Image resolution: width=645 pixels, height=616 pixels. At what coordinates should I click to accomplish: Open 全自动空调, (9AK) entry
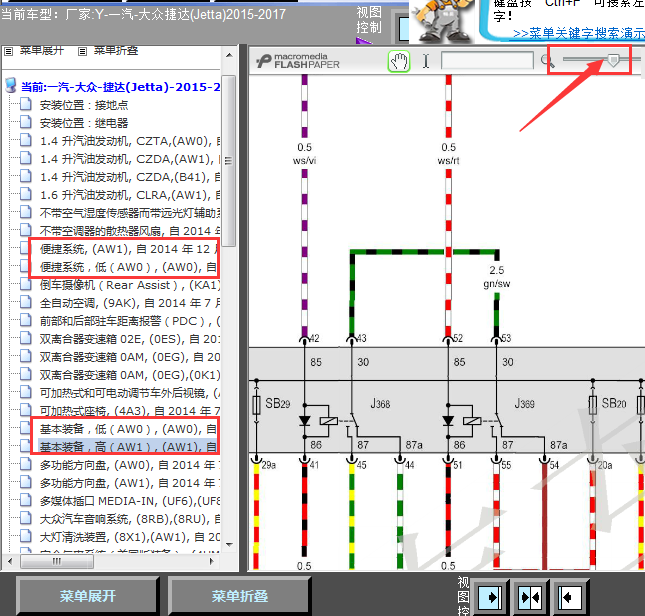tap(130, 303)
